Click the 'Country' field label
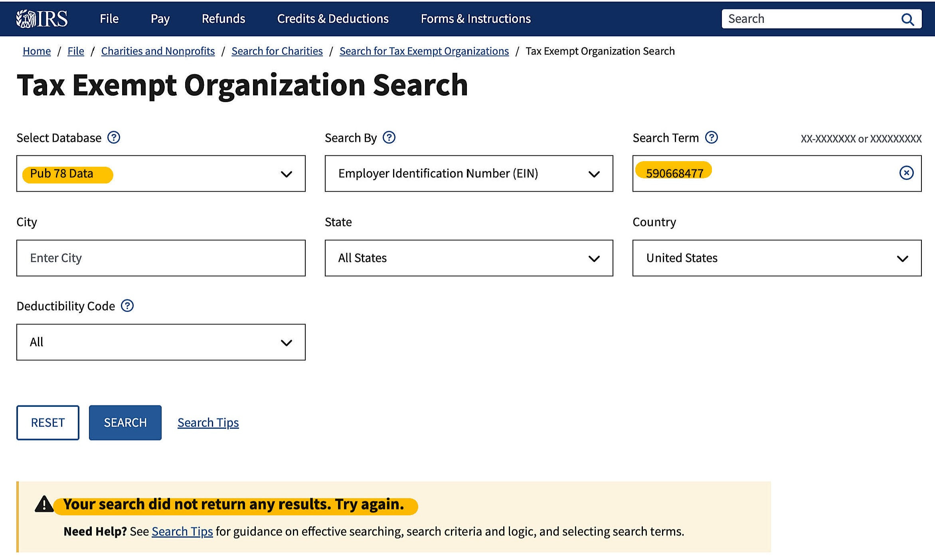Viewport: 935px width, 560px height. (x=654, y=222)
